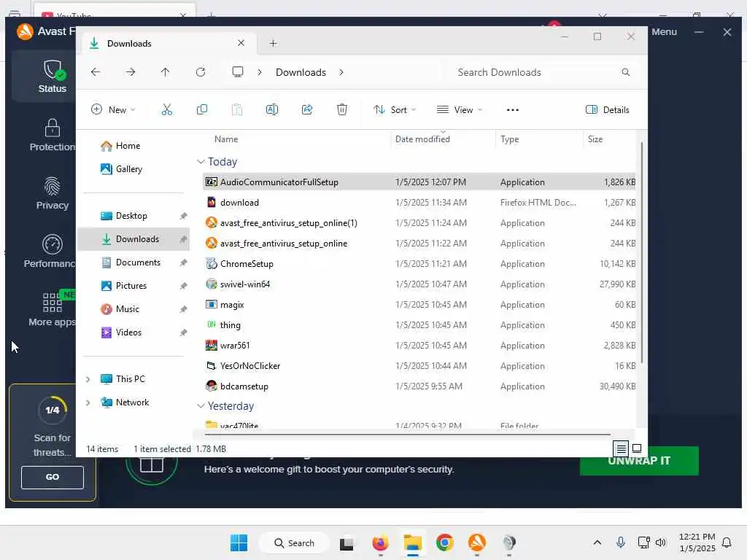The height and width of the screenshot is (560, 747).
Task: Click the search magnifier in Search Downloads box
Action: [626, 72]
